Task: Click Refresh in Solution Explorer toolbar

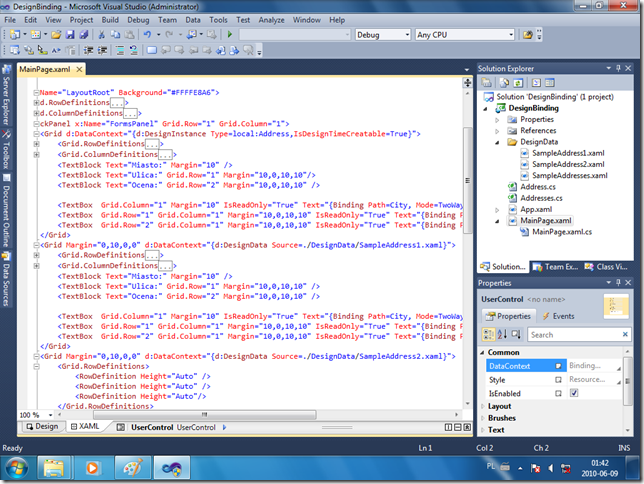Action: pyautogui.click(x=518, y=83)
